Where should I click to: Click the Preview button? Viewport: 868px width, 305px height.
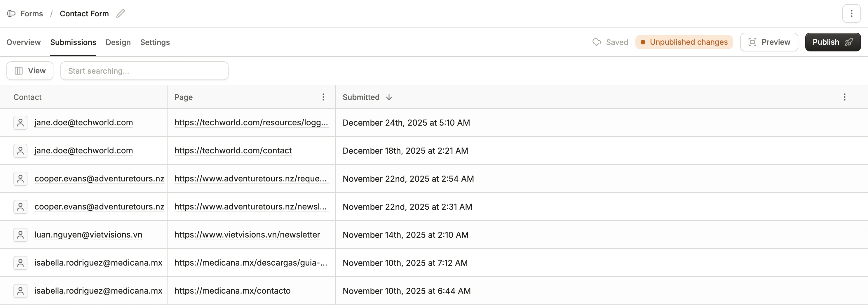point(768,42)
